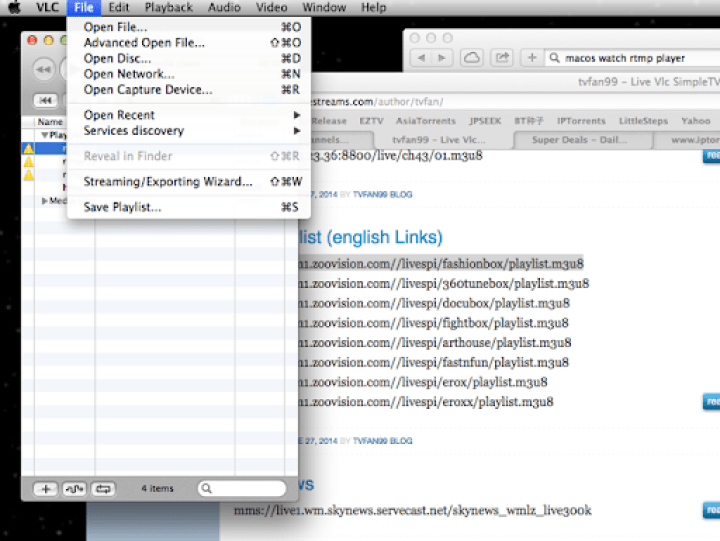Click warning icon on selected playlist row

click(28, 148)
